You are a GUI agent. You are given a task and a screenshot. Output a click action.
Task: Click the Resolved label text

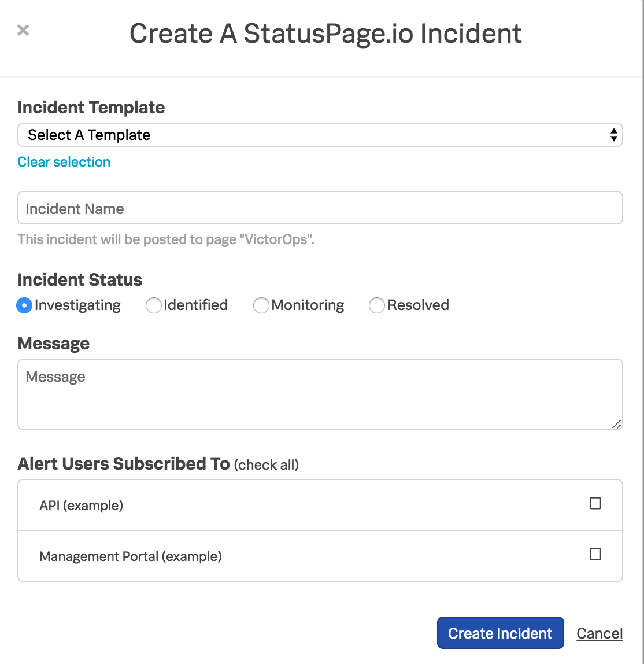click(x=418, y=305)
